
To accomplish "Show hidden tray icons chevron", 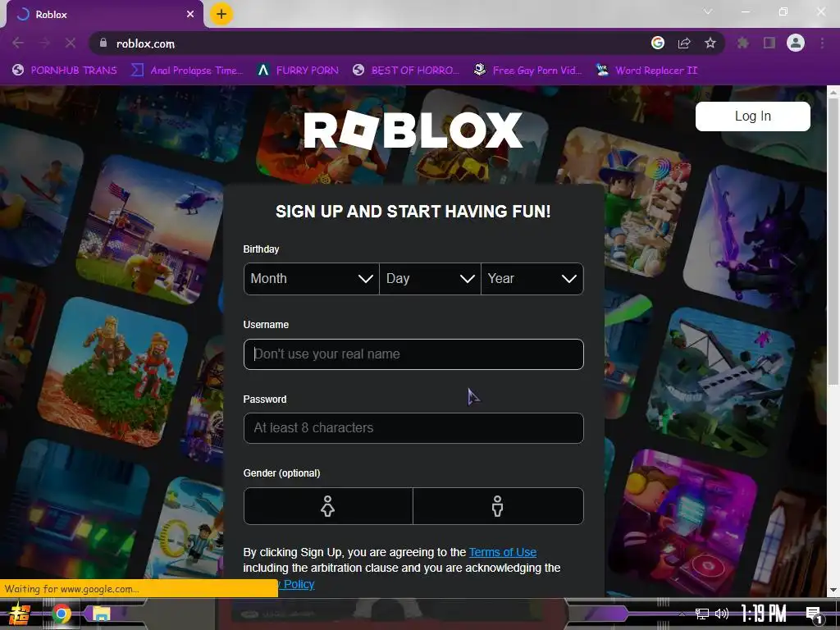I will 682,614.
